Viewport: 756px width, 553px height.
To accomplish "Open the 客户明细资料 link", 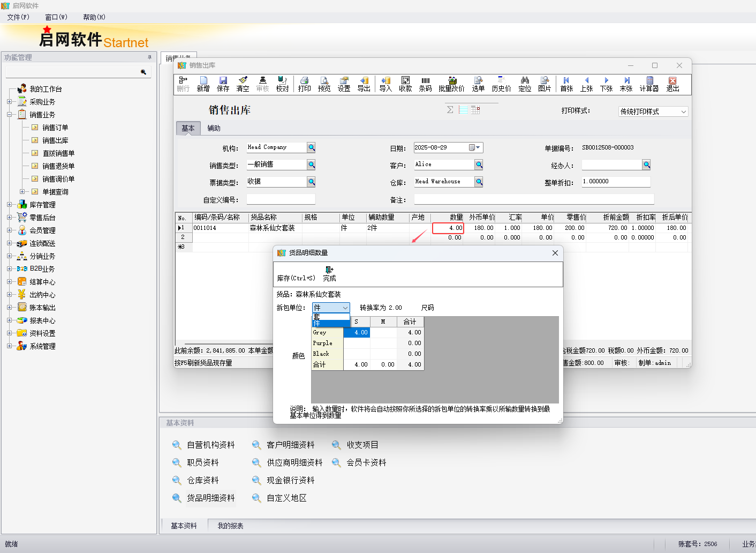I will point(291,445).
